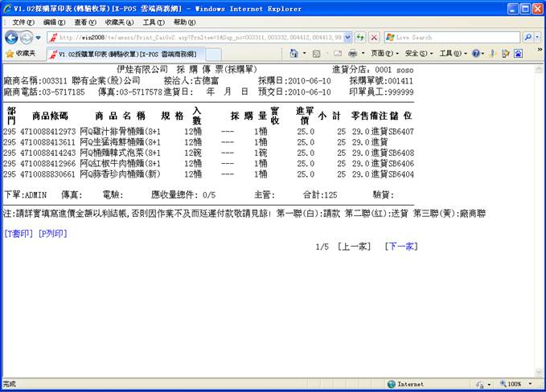Click the [T套印] link
The image size is (546, 392).
point(18,234)
